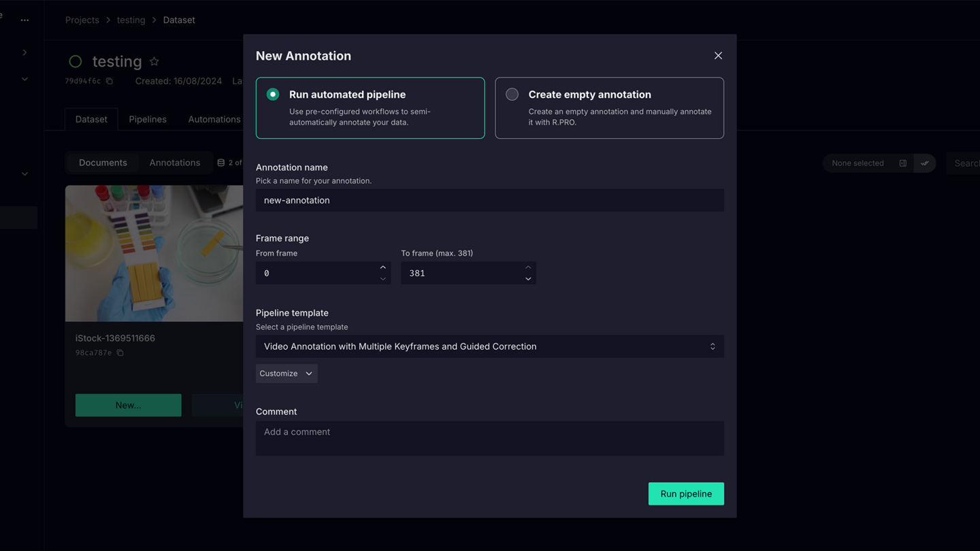Open the Pipeline template dropdown
Image resolution: width=980 pixels, height=551 pixels.
(489, 346)
